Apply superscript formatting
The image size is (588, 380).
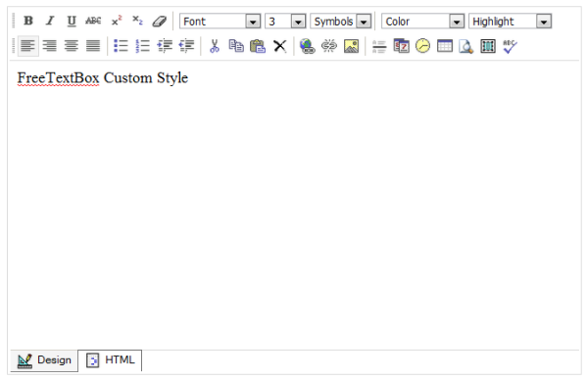[x=117, y=21]
